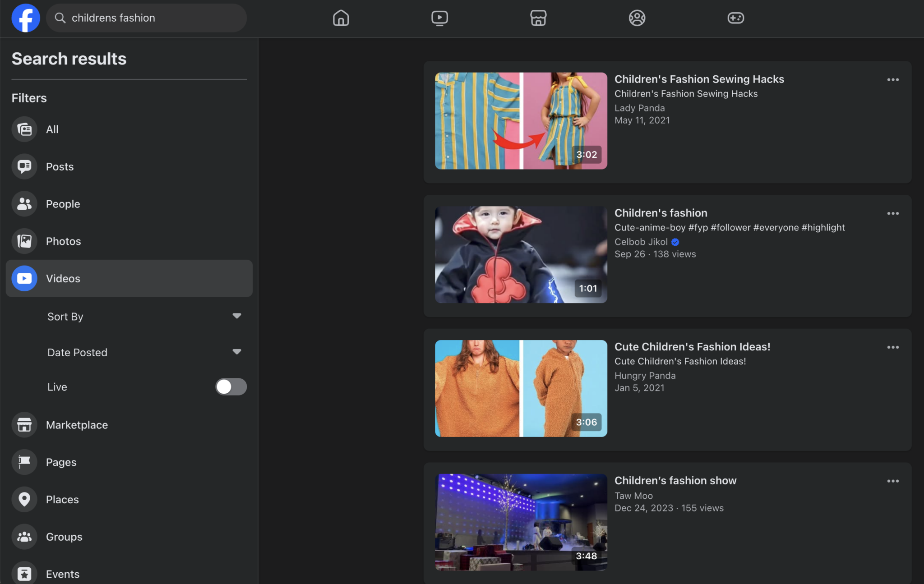The image size is (924, 584).
Task: Filter results by Marketplace in sidebar
Action: pos(77,425)
